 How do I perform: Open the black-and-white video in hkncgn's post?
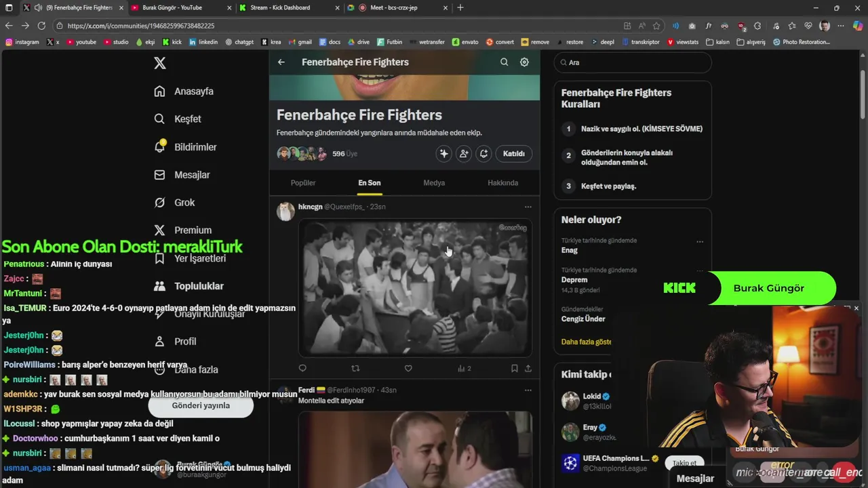point(415,288)
